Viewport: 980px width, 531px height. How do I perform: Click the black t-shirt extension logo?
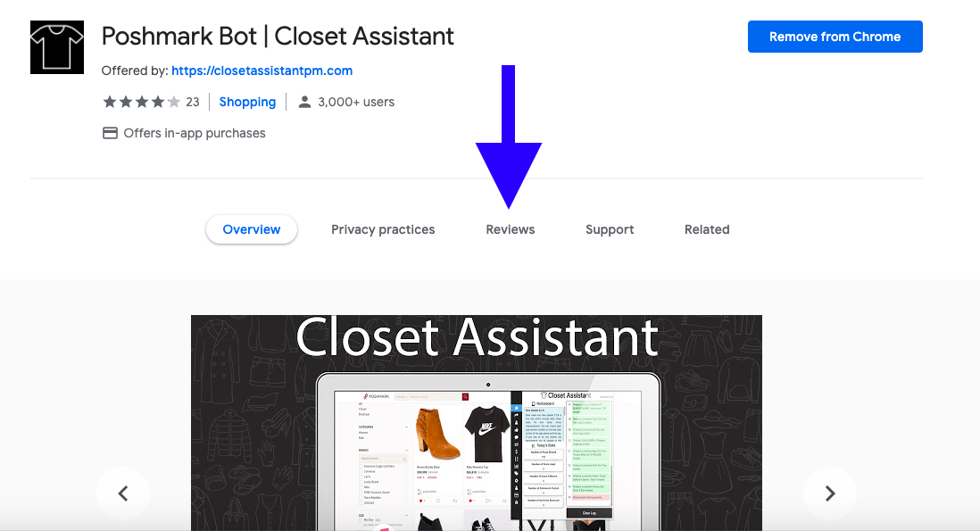coord(57,47)
